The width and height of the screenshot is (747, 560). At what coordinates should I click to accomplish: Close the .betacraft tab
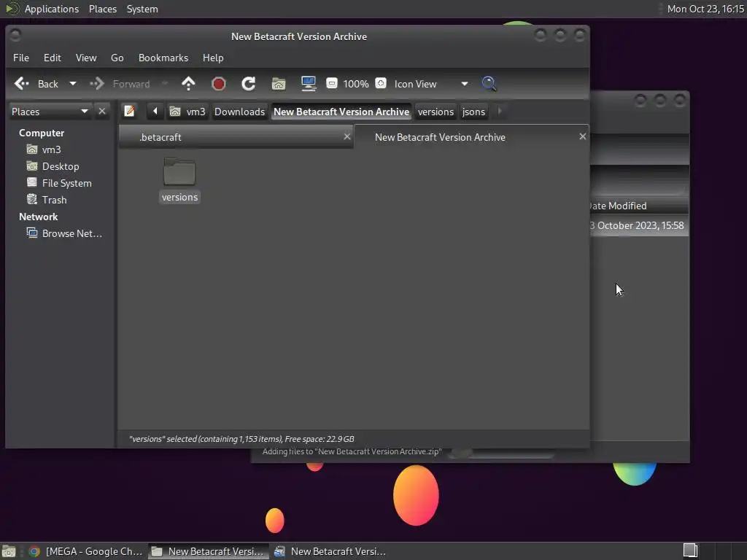point(347,136)
